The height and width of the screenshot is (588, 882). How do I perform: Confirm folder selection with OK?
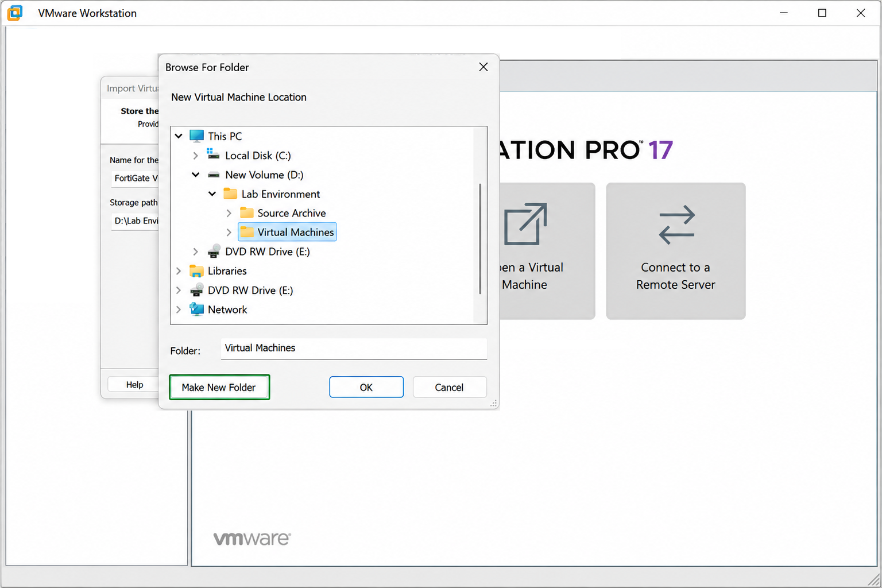366,387
